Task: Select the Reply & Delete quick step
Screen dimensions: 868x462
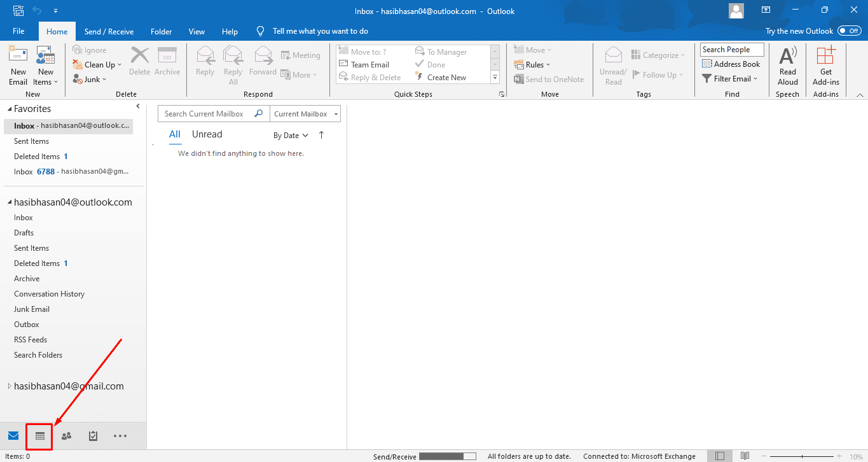Action: (369, 78)
